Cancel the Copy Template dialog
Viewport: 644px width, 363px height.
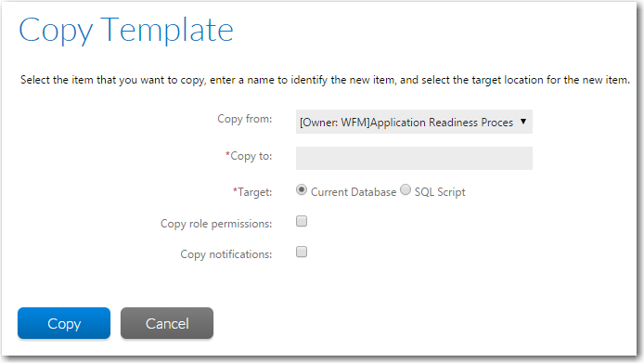pos(167,323)
